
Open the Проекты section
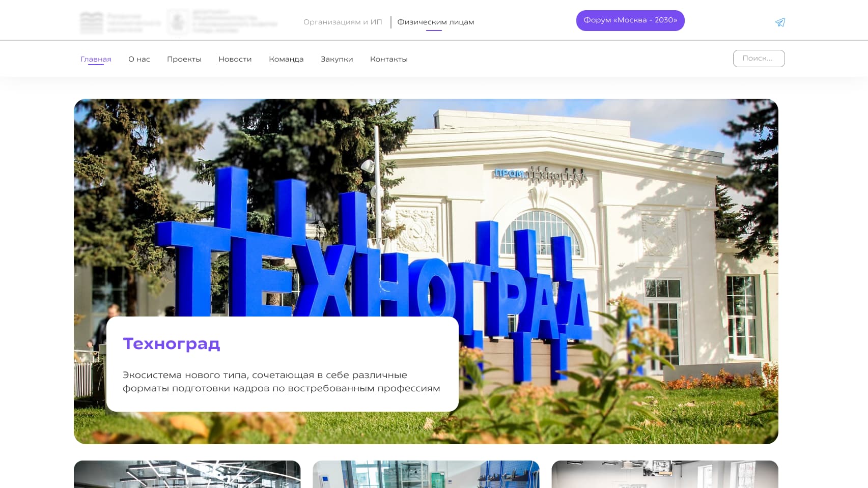[x=184, y=59]
